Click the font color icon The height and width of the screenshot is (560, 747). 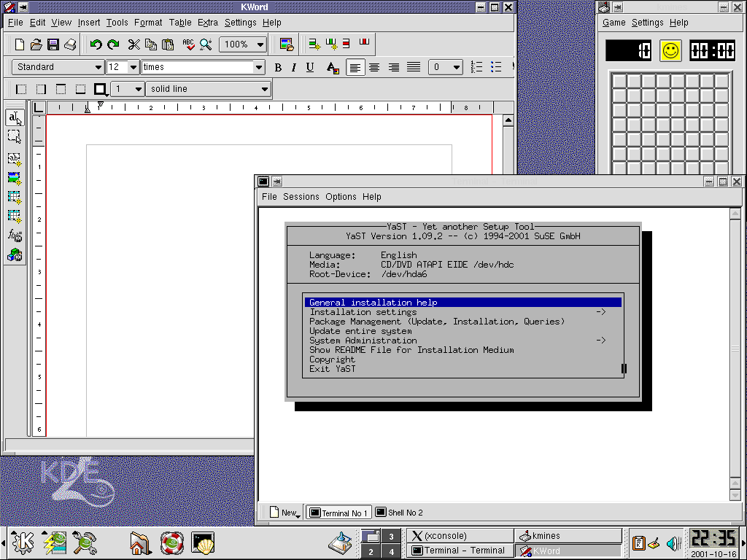[333, 68]
